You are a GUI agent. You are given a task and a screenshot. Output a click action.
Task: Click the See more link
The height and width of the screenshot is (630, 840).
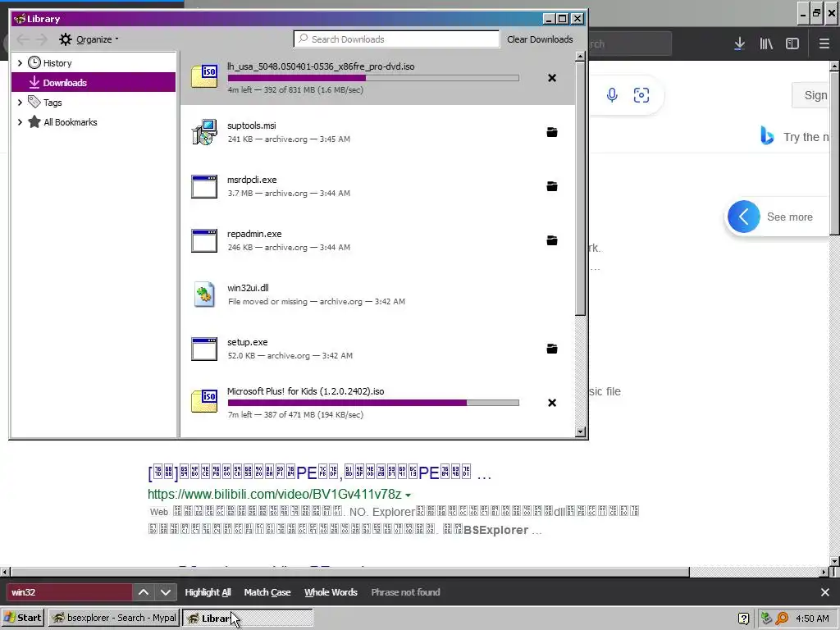coord(790,217)
